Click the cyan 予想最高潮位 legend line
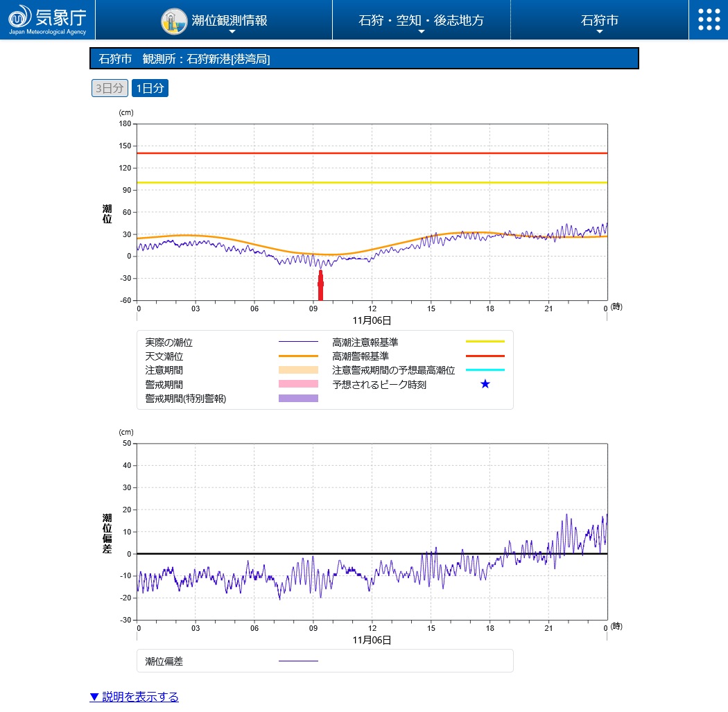 pyautogui.click(x=485, y=370)
